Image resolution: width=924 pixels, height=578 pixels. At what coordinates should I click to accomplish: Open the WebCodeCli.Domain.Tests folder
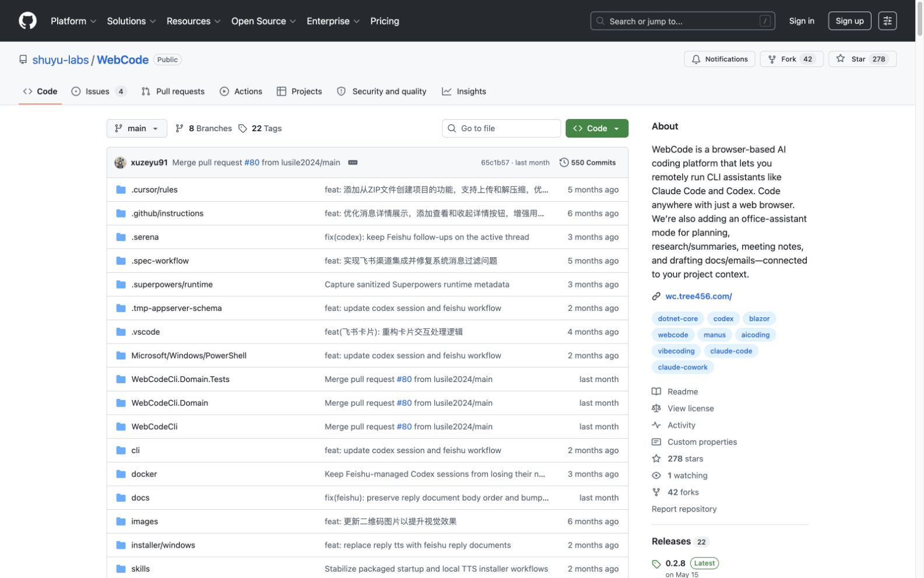(180, 379)
